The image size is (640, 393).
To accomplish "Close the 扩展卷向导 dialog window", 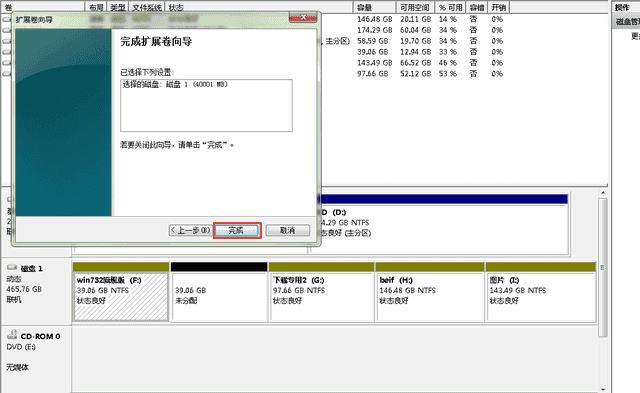I will pos(303,18).
